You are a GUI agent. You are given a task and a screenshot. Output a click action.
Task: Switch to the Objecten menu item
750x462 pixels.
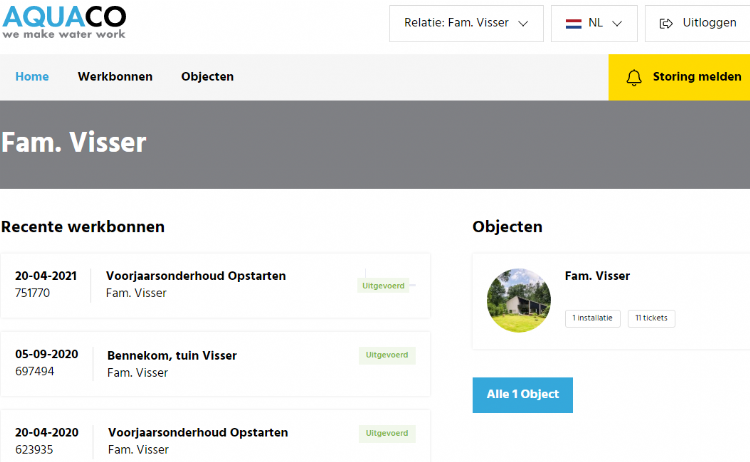(207, 77)
